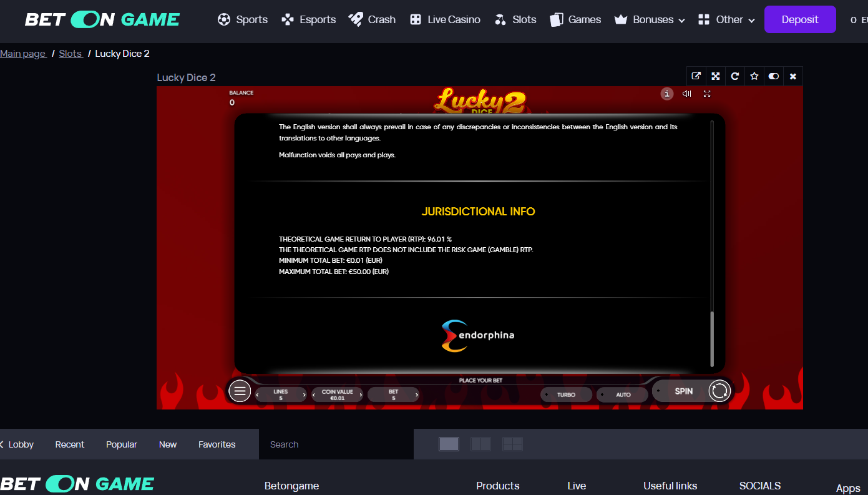The image size is (868, 495).
Task: Navigate to Slots in top menu
Action: point(515,19)
